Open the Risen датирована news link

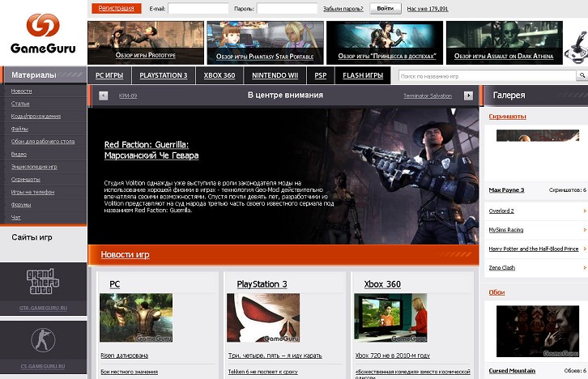pyautogui.click(x=125, y=356)
